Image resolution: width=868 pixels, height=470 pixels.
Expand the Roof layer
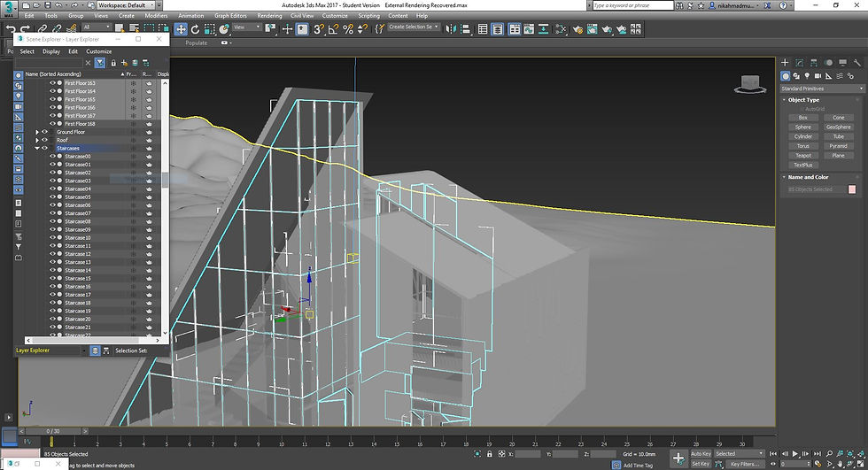(x=37, y=140)
